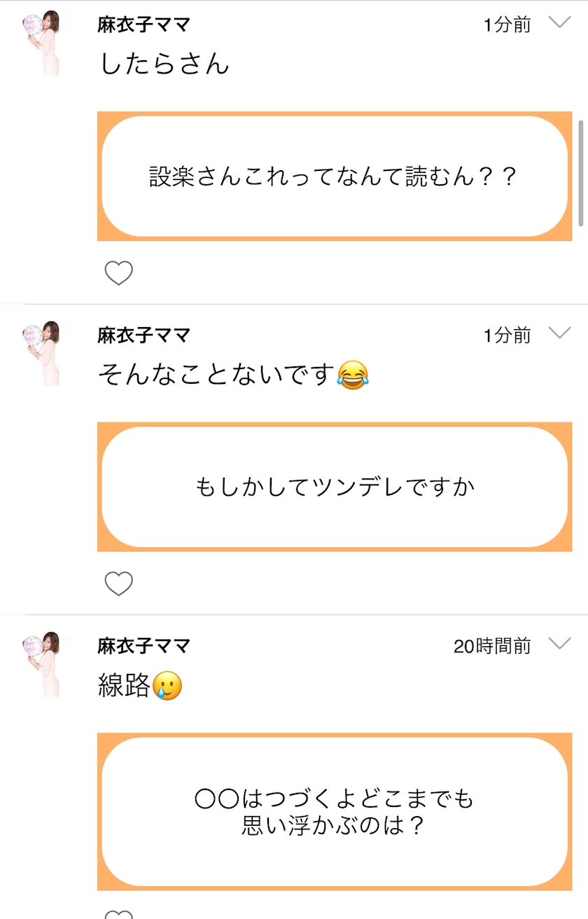Open question card 設楽さんこれってなんて読むん？？

coord(334,176)
